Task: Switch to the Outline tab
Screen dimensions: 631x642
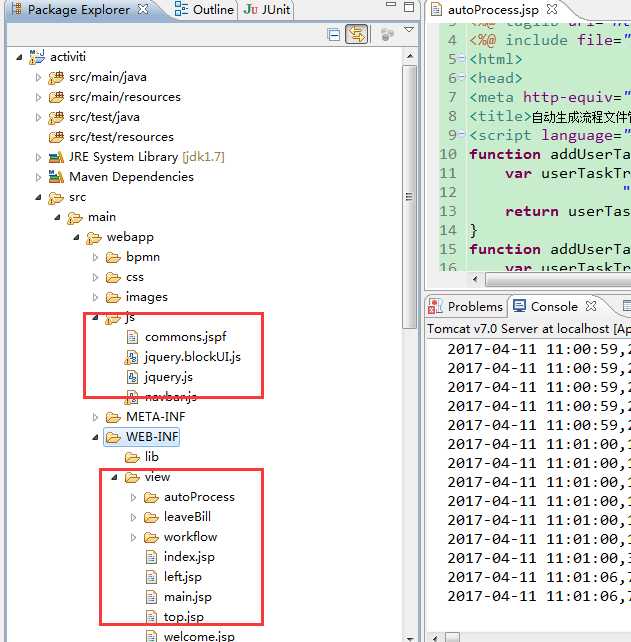Action: click(204, 9)
